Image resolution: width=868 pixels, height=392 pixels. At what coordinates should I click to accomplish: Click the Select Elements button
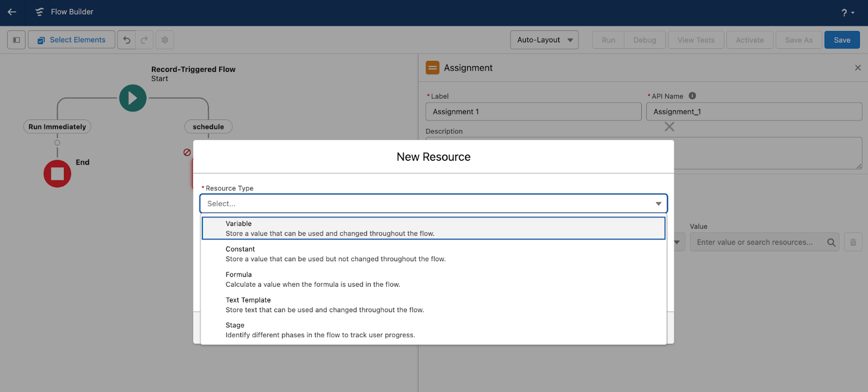click(x=72, y=40)
